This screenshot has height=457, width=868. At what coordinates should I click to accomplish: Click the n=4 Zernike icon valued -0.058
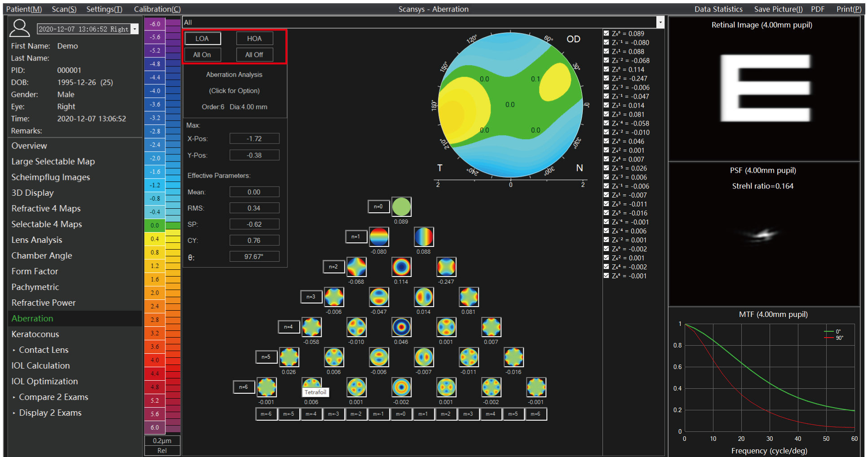pyautogui.click(x=311, y=327)
